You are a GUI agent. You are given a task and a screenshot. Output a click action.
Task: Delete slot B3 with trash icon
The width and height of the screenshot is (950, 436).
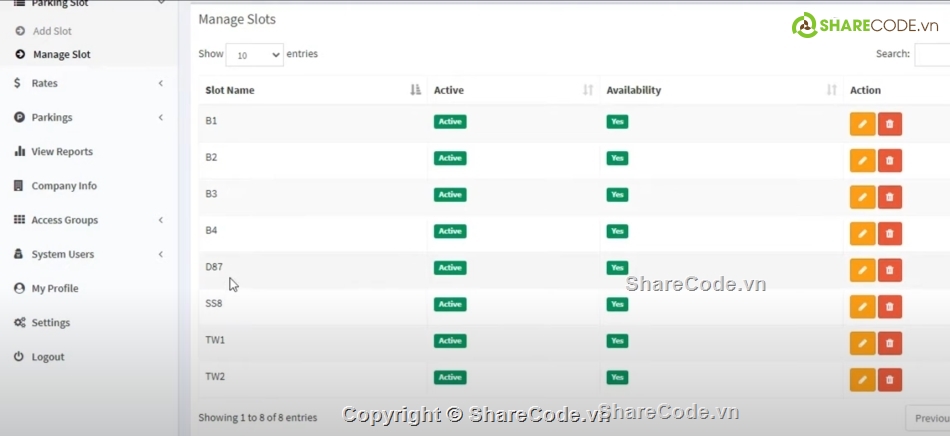click(889, 197)
